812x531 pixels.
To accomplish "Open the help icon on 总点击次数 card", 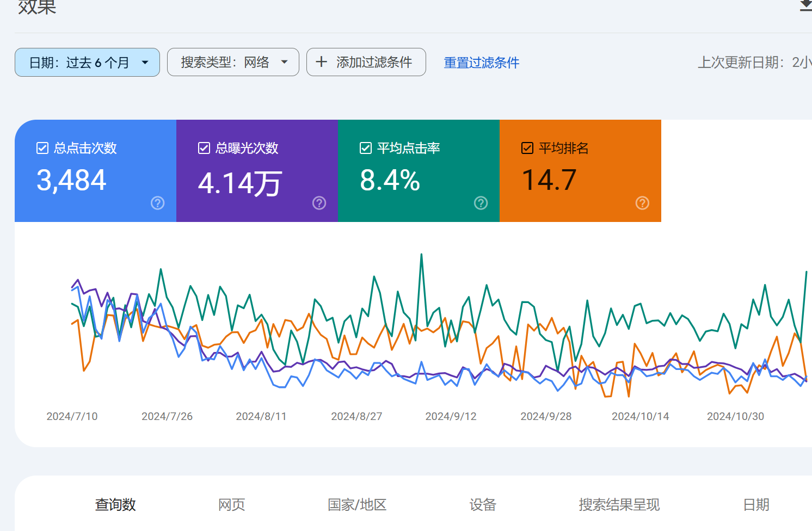I will tap(157, 203).
